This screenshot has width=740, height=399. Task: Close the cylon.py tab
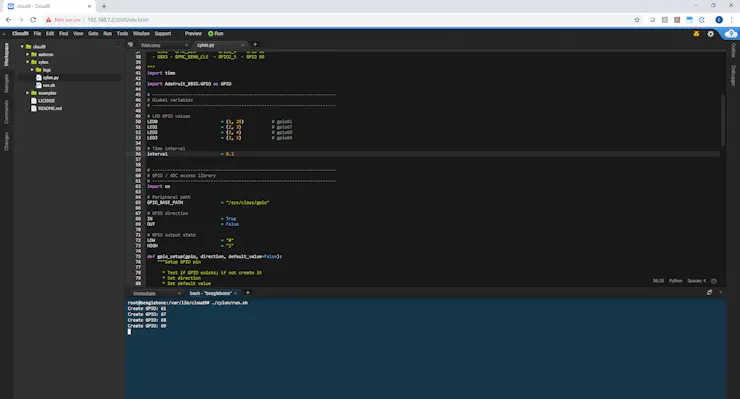pos(243,45)
